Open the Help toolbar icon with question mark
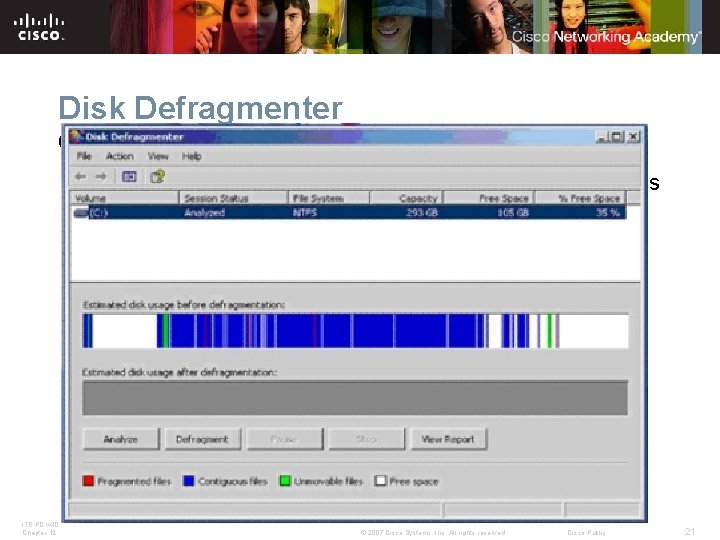 [158, 176]
